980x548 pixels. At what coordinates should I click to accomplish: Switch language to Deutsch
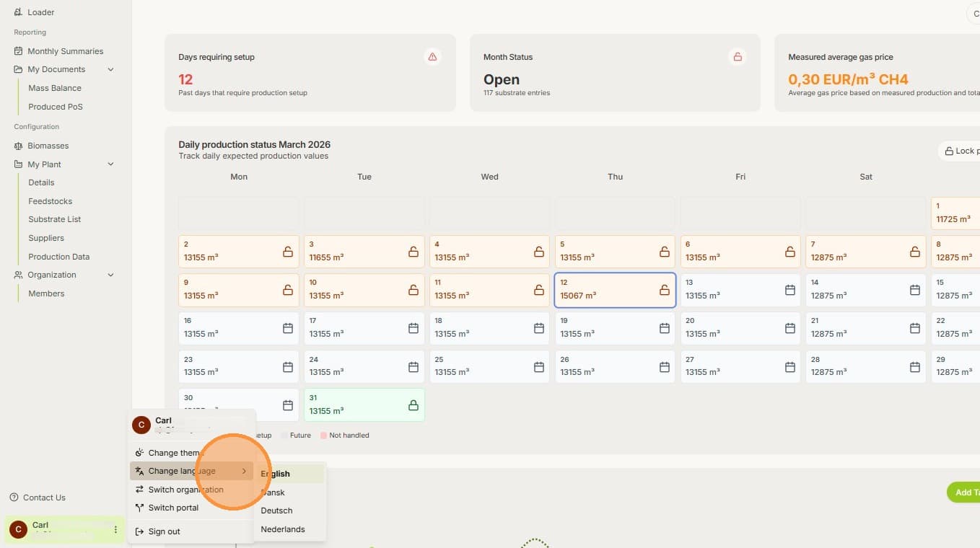pos(290,511)
